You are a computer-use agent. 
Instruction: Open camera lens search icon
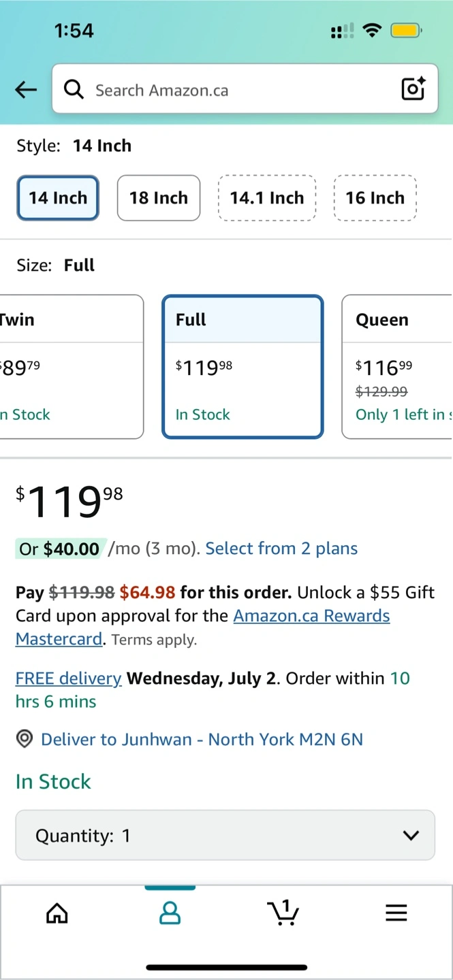click(413, 88)
